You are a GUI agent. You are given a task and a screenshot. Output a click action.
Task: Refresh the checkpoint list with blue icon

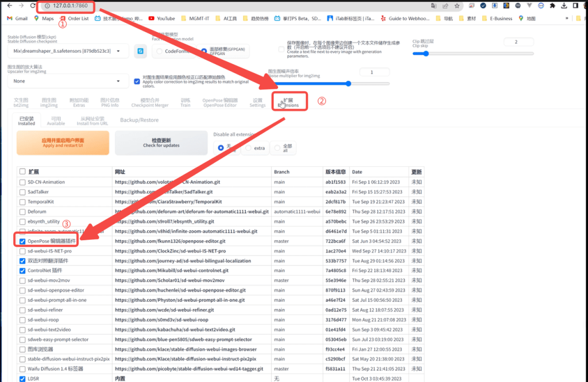(x=140, y=51)
